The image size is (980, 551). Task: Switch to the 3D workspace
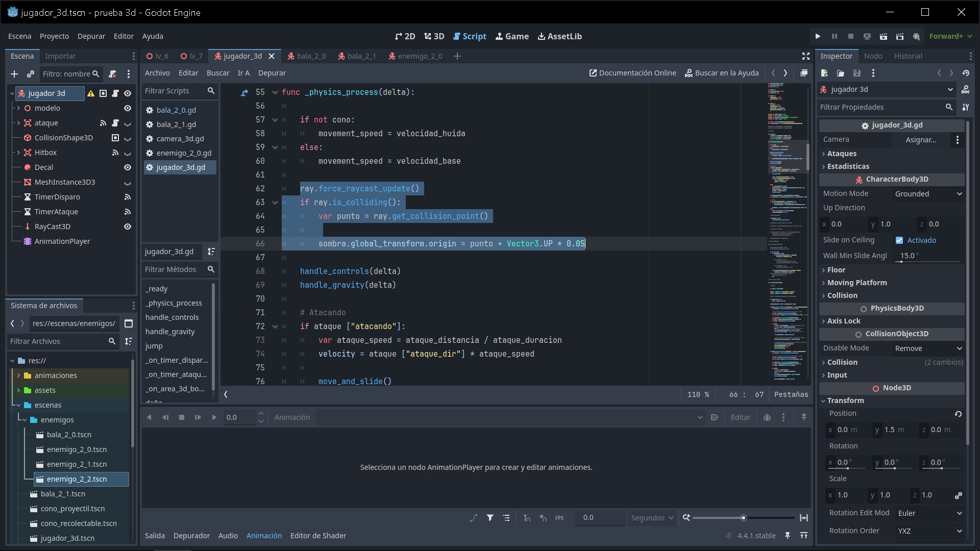(433, 36)
